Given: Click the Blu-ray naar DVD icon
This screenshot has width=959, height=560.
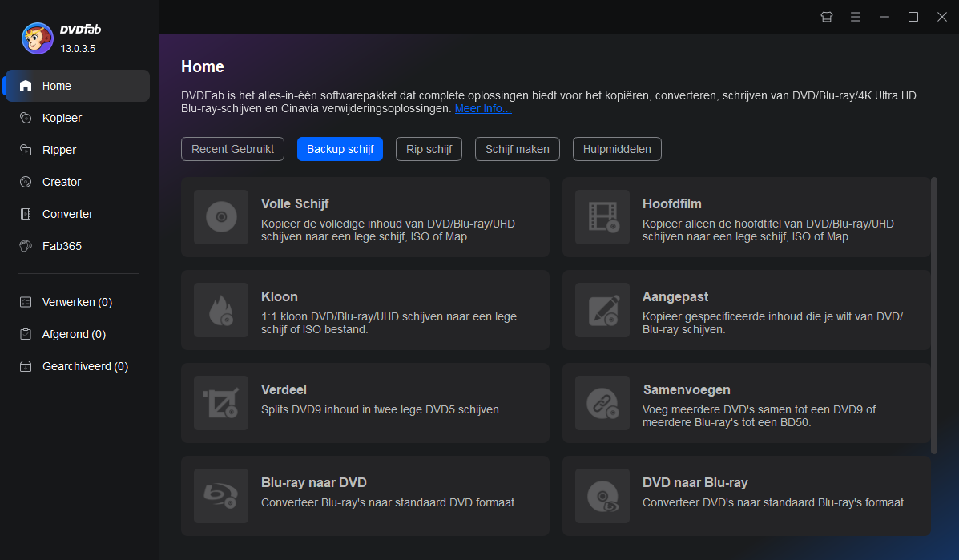Looking at the screenshot, I should coord(221,496).
